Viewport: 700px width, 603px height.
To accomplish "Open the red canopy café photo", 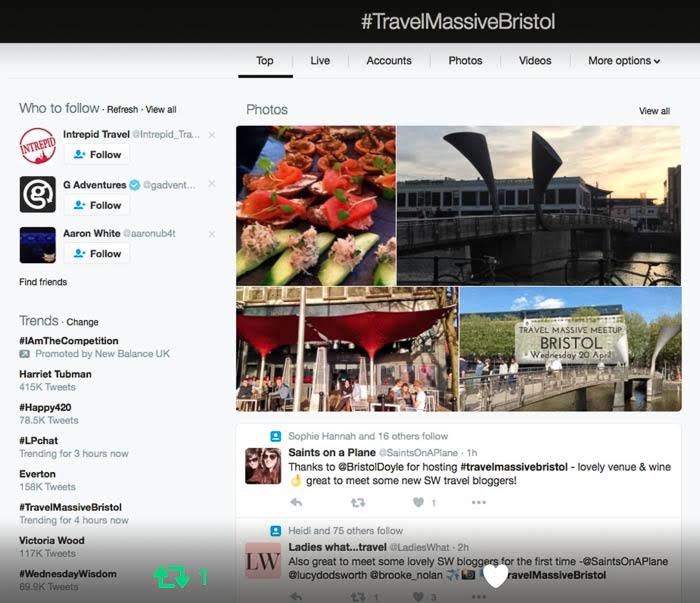I will tap(347, 349).
